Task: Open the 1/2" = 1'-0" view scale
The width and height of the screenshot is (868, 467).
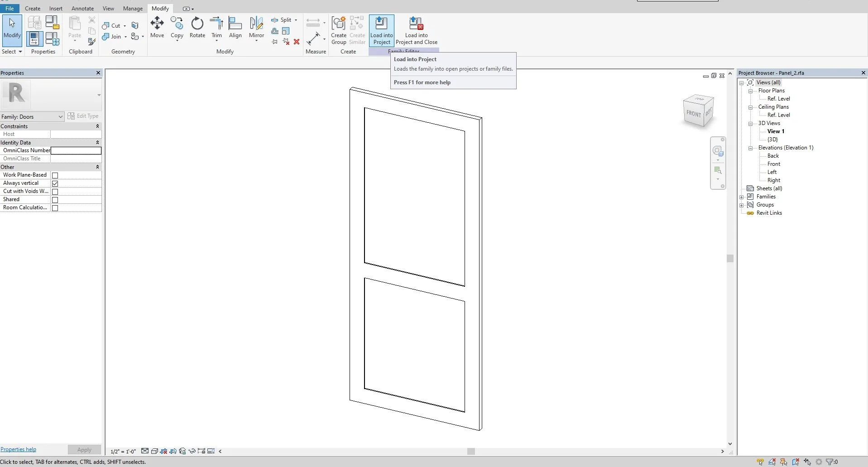Action: pyautogui.click(x=123, y=452)
